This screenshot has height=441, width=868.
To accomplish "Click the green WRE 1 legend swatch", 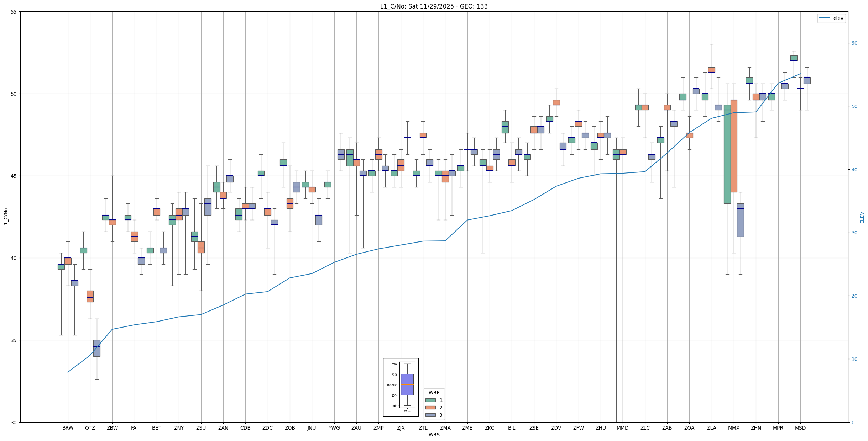I will (x=430, y=400).
